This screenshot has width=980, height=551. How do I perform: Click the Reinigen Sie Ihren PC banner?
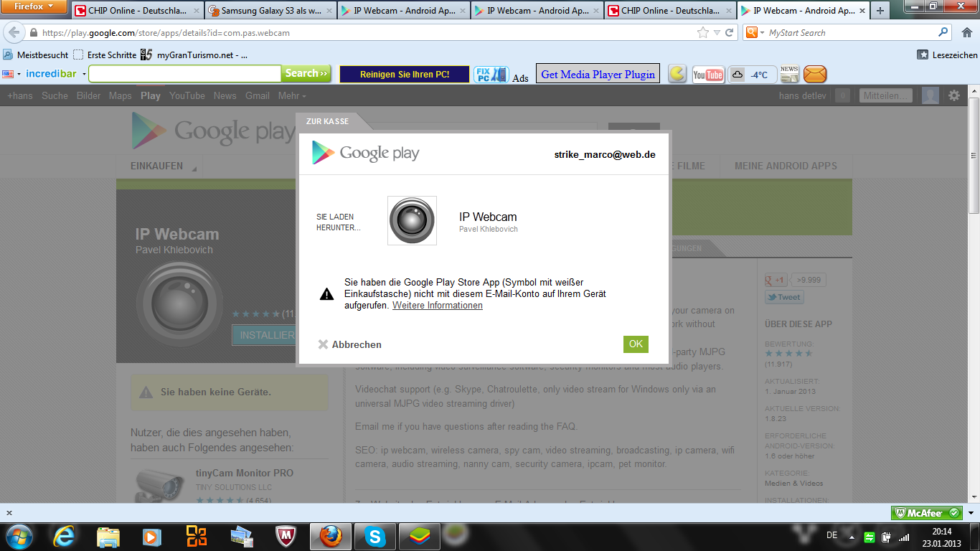(405, 74)
